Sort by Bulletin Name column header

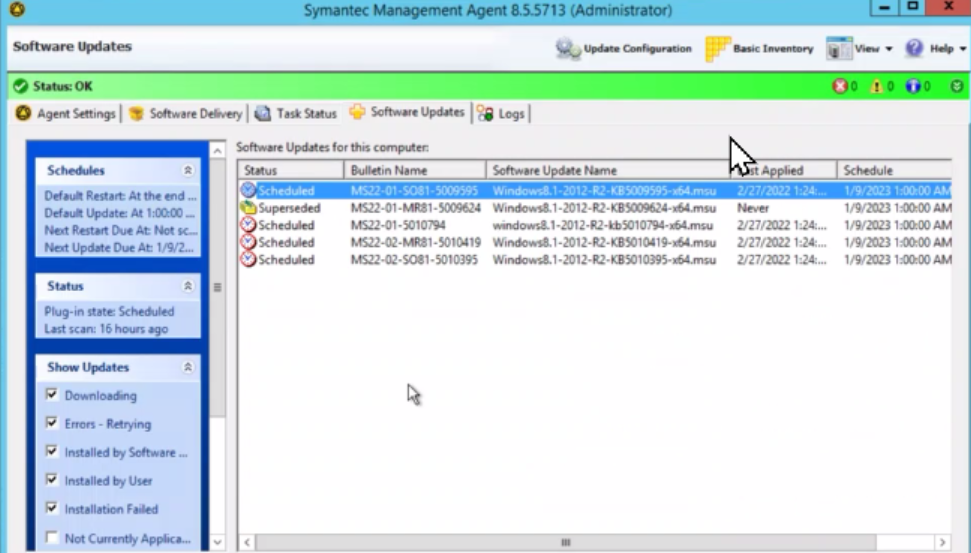point(414,170)
